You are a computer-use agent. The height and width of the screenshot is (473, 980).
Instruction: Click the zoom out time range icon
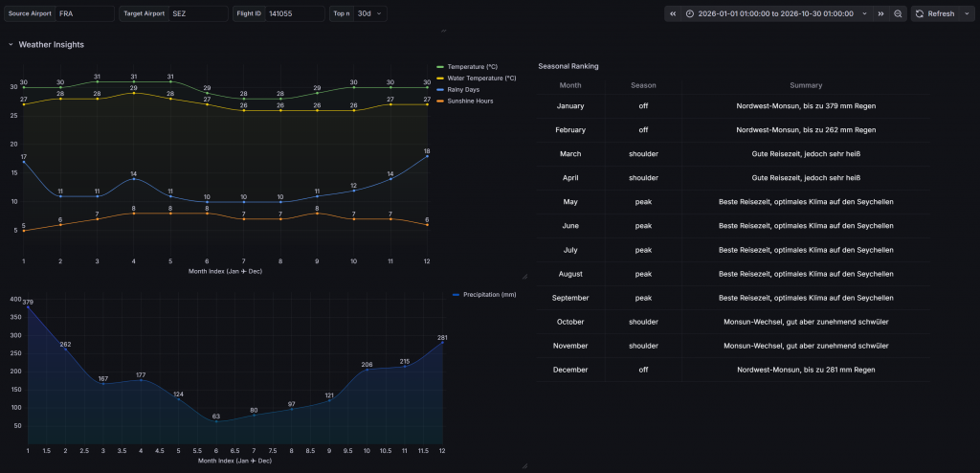coord(898,14)
